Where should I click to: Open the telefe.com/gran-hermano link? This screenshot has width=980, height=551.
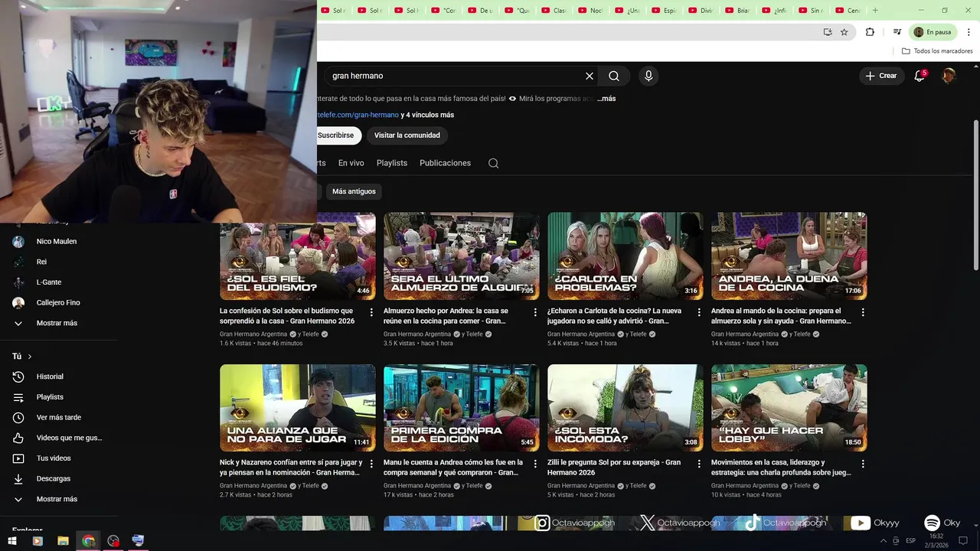358,115
